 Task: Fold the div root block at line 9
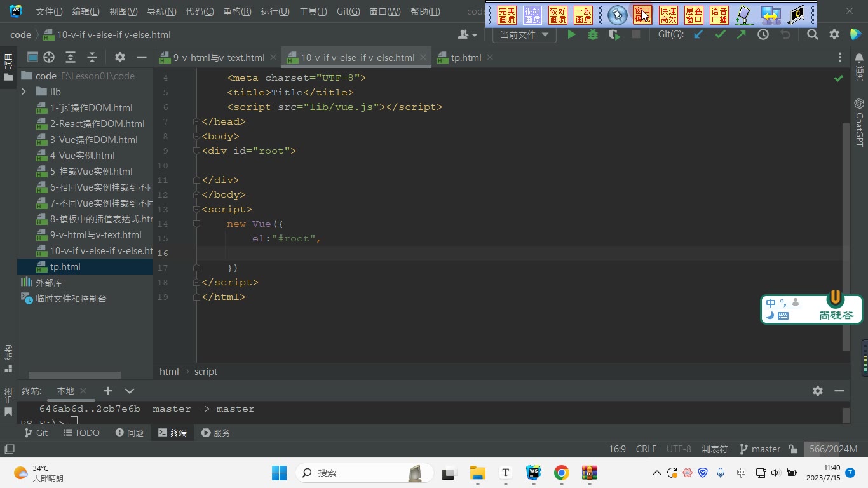click(x=197, y=151)
